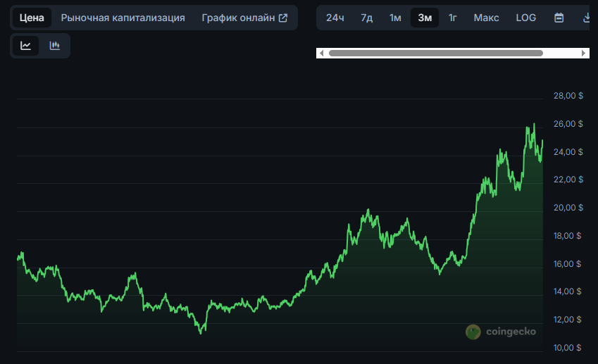Choose the 1м period

395,18
